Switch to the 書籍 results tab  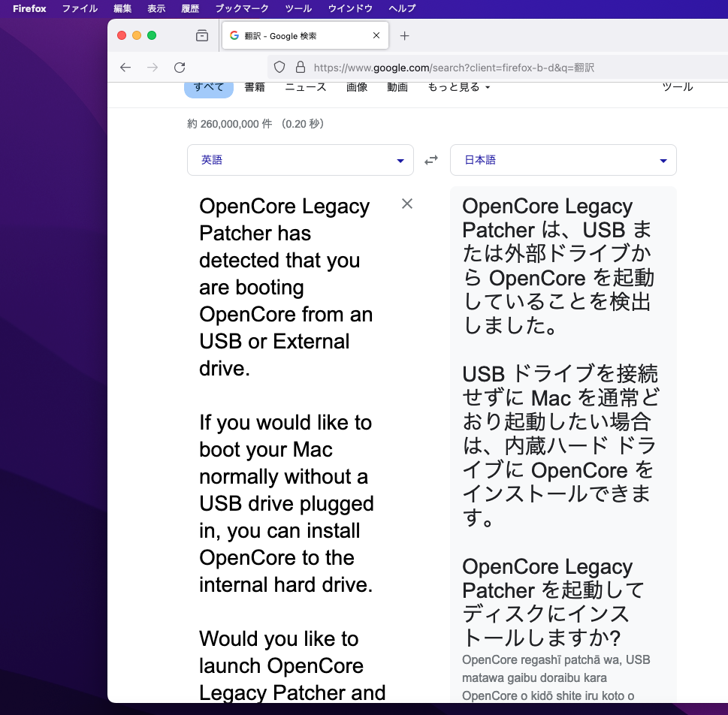click(255, 87)
